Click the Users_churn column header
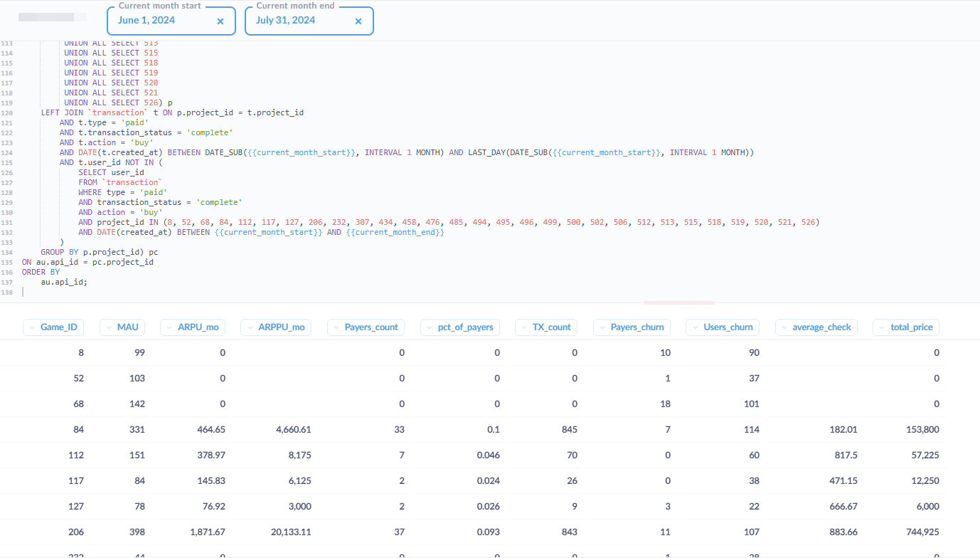The width and height of the screenshot is (980, 558). pyautogui.click(x=723, y=327)
